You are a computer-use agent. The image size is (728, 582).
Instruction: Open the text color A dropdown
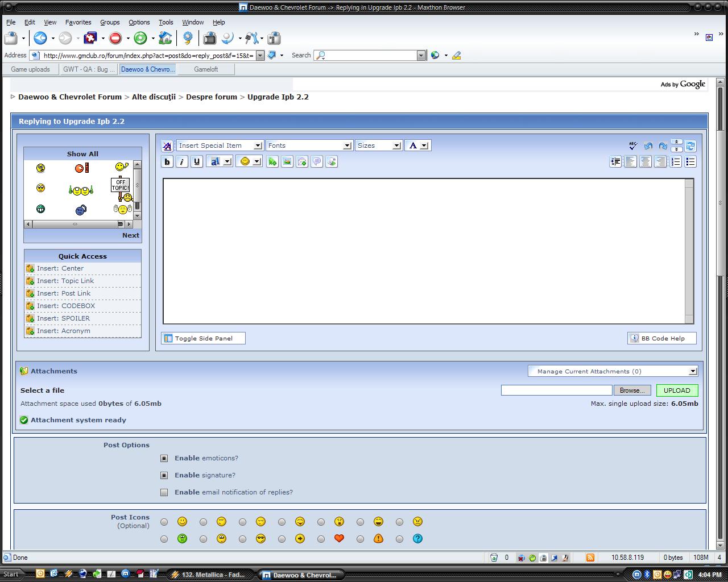point(417,145)
